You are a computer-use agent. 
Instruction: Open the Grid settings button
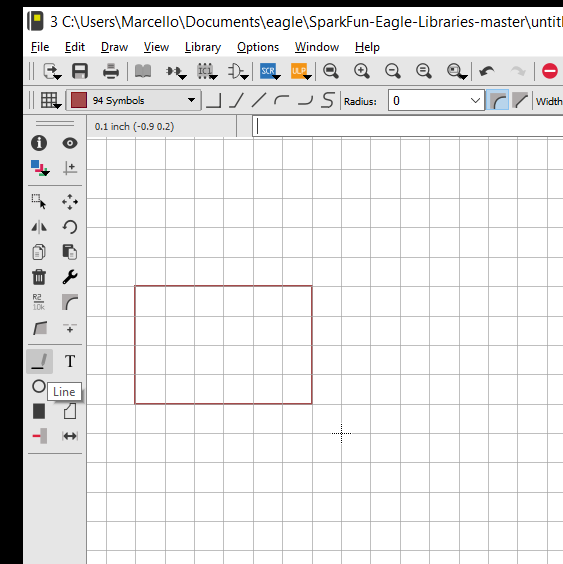(51, 100)
